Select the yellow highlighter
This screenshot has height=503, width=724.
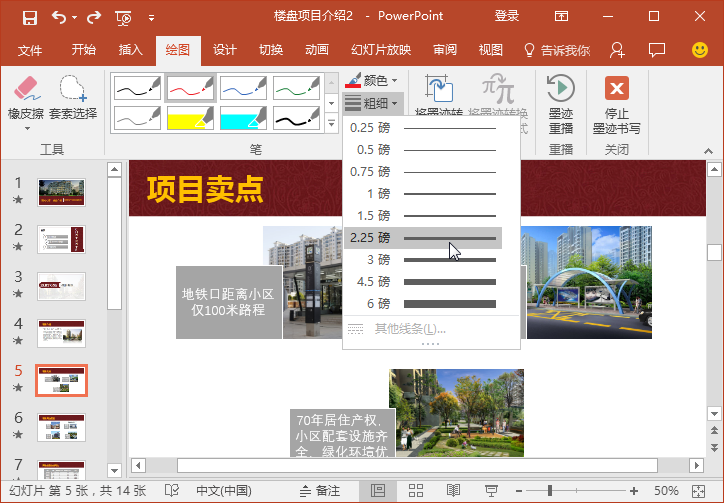click(190, 118)
